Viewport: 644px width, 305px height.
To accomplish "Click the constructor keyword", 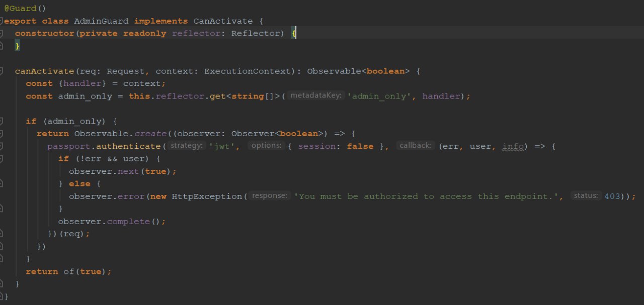I will (x=44, y=33).
